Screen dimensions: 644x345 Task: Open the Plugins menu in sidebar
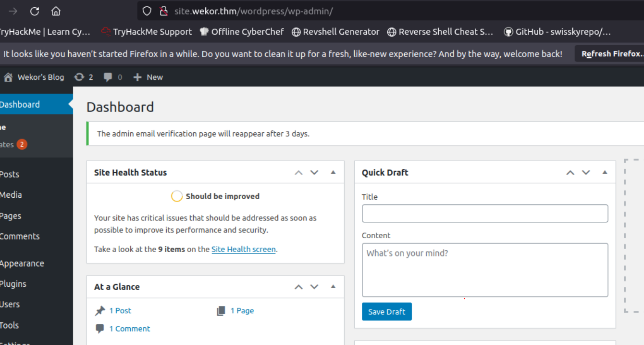13,284
